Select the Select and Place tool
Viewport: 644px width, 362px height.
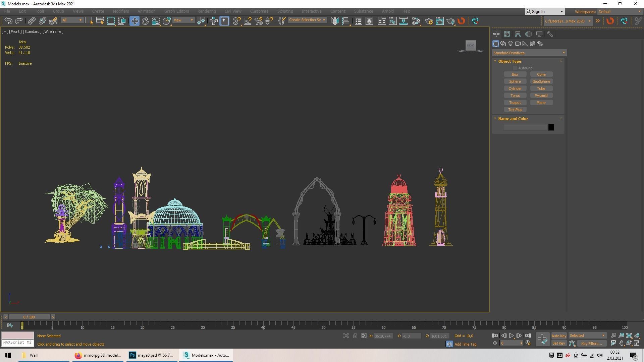click(x=167, y=21)
